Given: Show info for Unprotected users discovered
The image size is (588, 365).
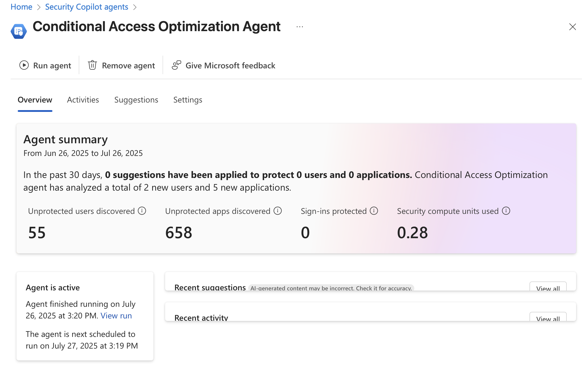Looking at the screenshot, I should coord(142,211).
